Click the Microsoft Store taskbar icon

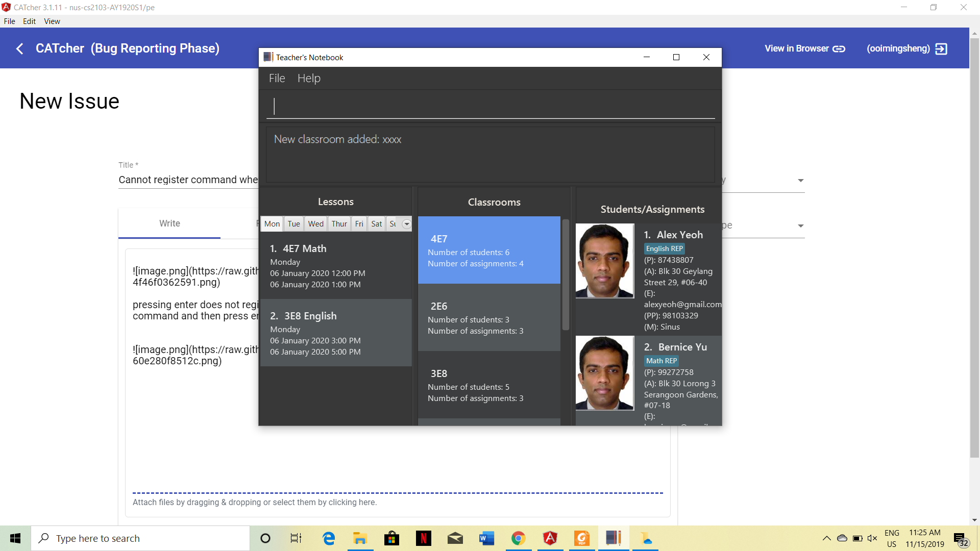[x=391, y=538]
